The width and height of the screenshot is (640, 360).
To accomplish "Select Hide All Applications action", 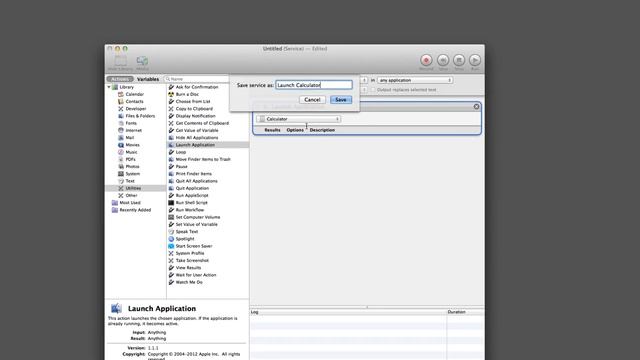I will (197, 138).
